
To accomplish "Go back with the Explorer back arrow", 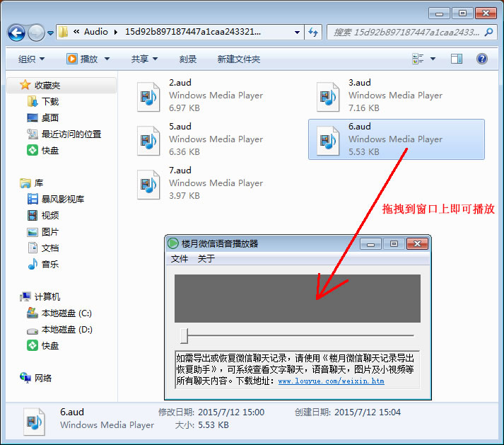I will 16,33.
